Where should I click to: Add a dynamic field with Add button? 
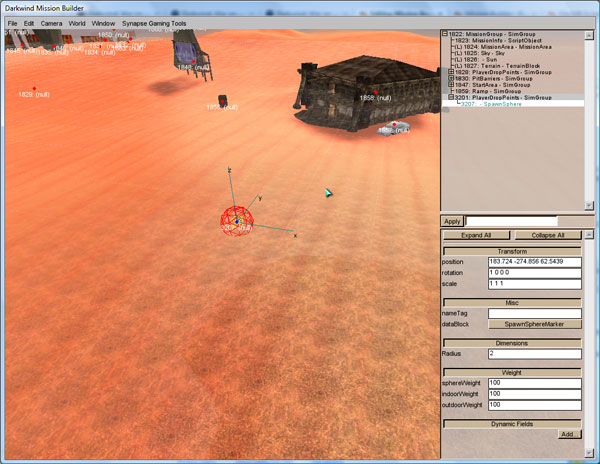(566, 433)
